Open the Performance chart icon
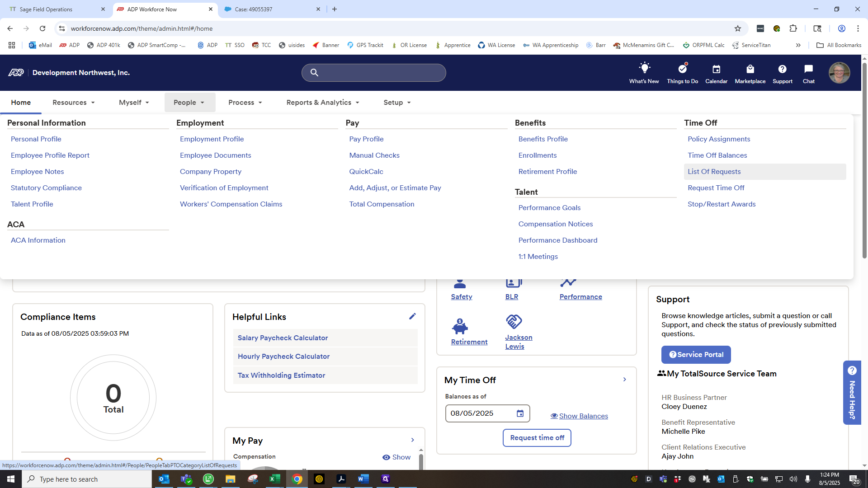This screenshot has height=488, width=868. [568, 283]
